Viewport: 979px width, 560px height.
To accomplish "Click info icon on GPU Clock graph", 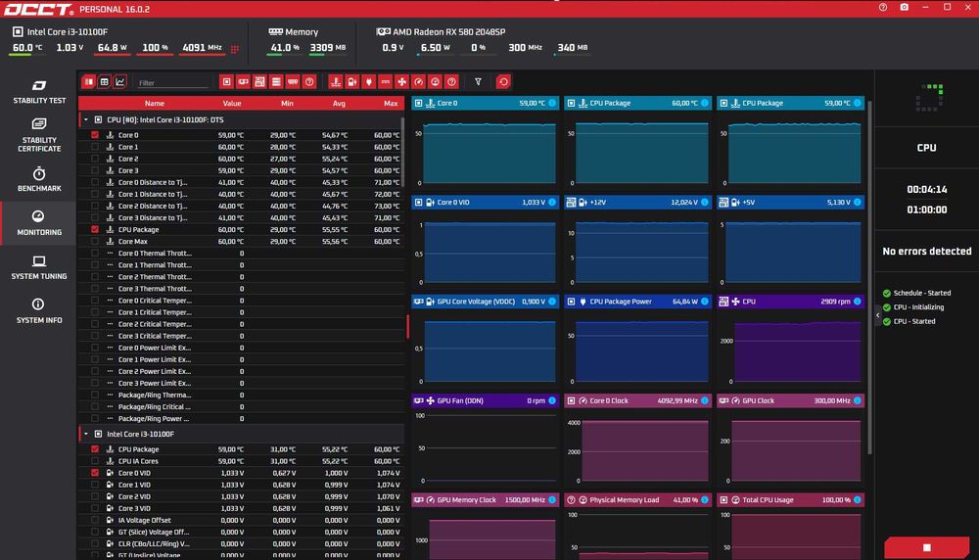I will [x=858, y=400].
